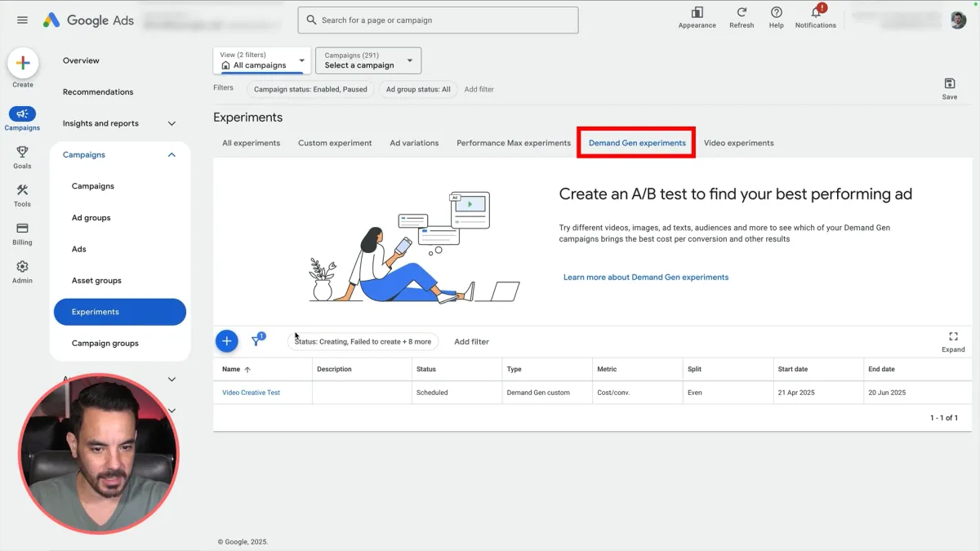Click the Ad group status filter chip
980x551 pixels.
click(418, 89)
